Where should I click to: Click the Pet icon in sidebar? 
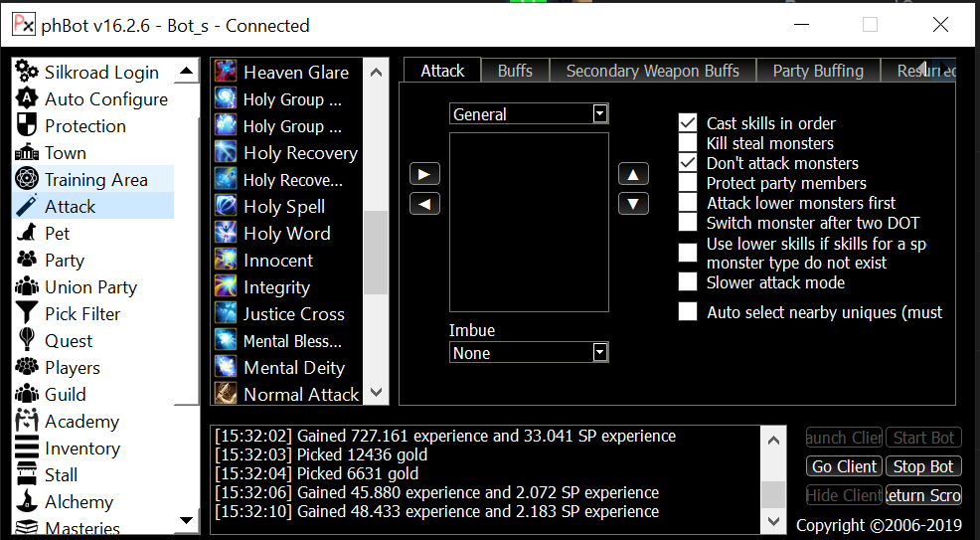[27, 233]
